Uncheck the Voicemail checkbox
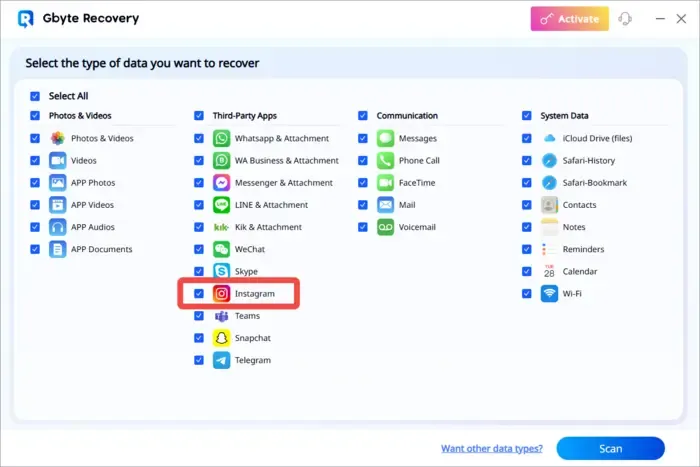 coord(362,227)
